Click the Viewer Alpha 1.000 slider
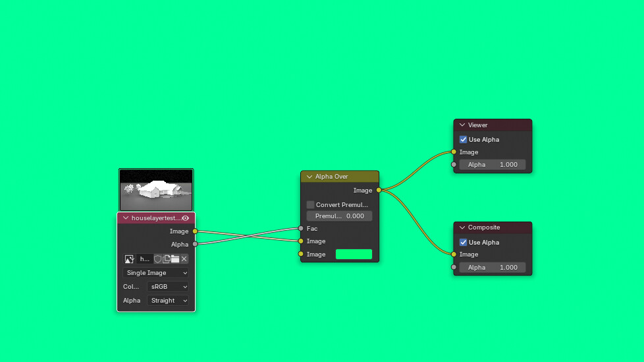Image resolution: width=644 pixels, height=362 pixels. [493, 165]
